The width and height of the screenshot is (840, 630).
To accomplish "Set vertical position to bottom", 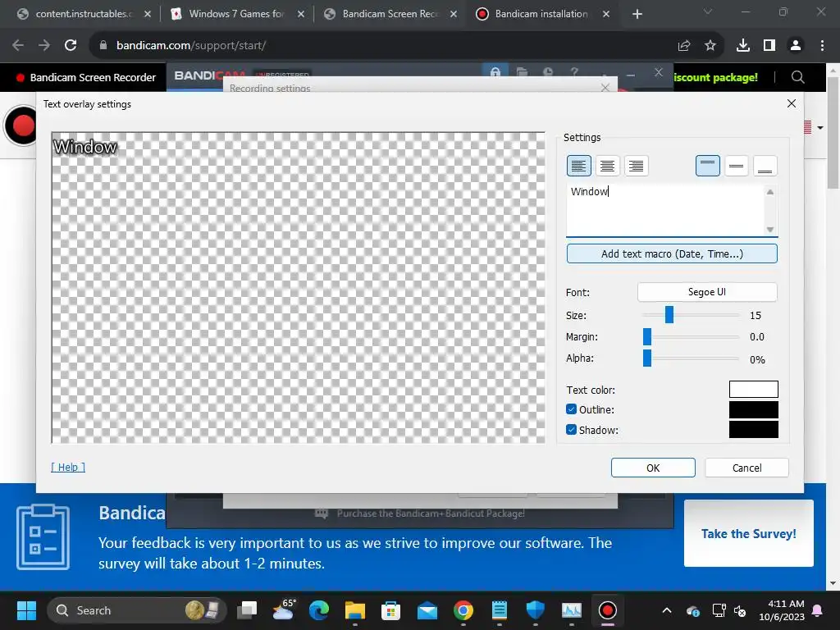I will (x=765, y=166).
